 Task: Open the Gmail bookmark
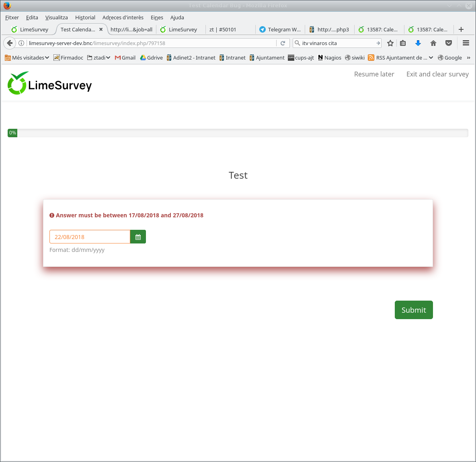pyautogui.click(x=125, y=58)
